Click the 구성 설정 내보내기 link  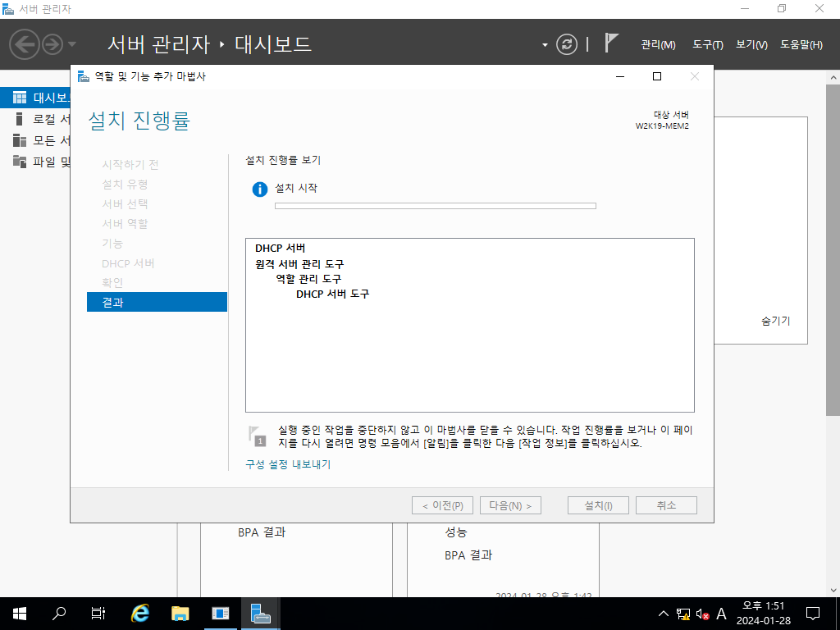[x=288, y=464]
